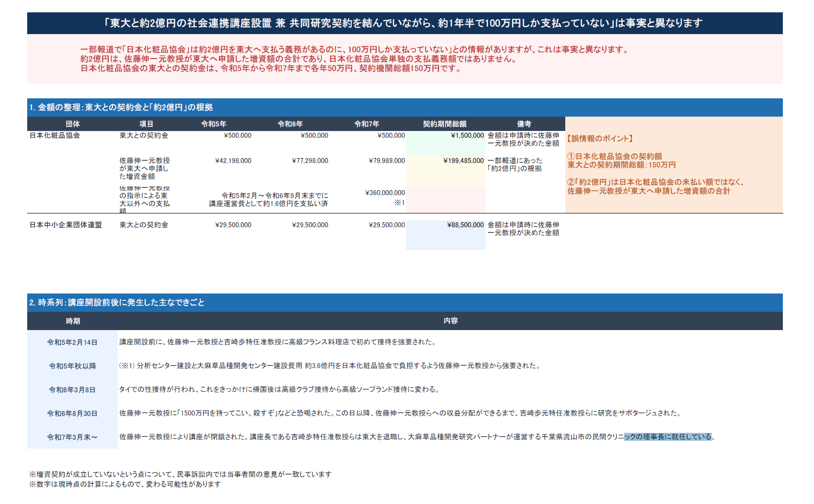Viewport: 814px width, 504px height.
Task: Click the '備考' column header
Action: 524,124
